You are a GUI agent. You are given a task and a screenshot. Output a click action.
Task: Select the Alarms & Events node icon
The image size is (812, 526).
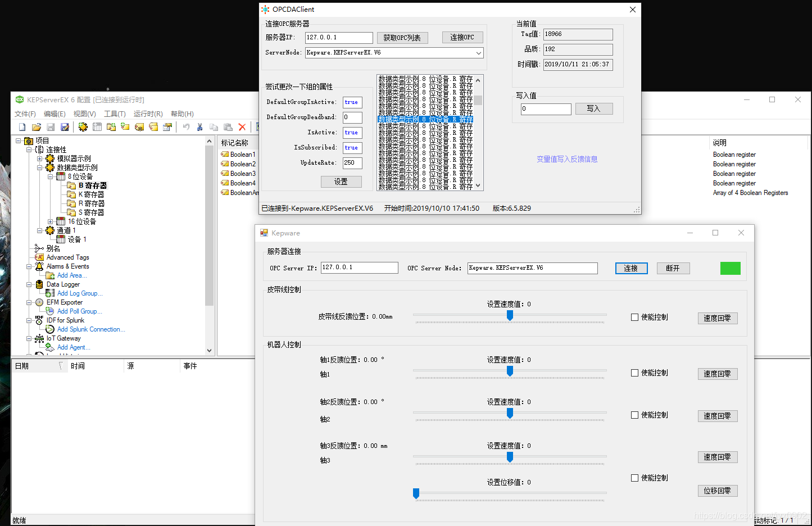(x=38, y=266)
